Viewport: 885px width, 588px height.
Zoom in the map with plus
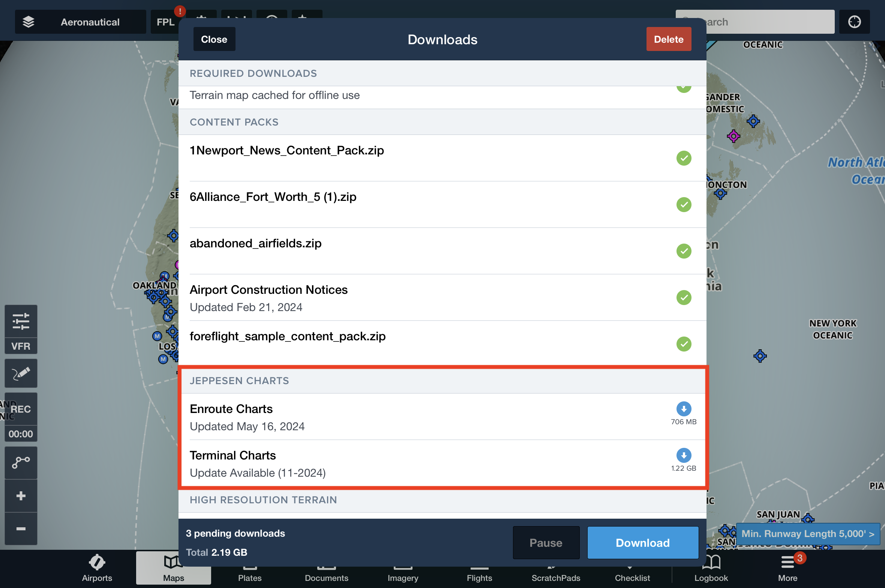[x=21, y=496]
